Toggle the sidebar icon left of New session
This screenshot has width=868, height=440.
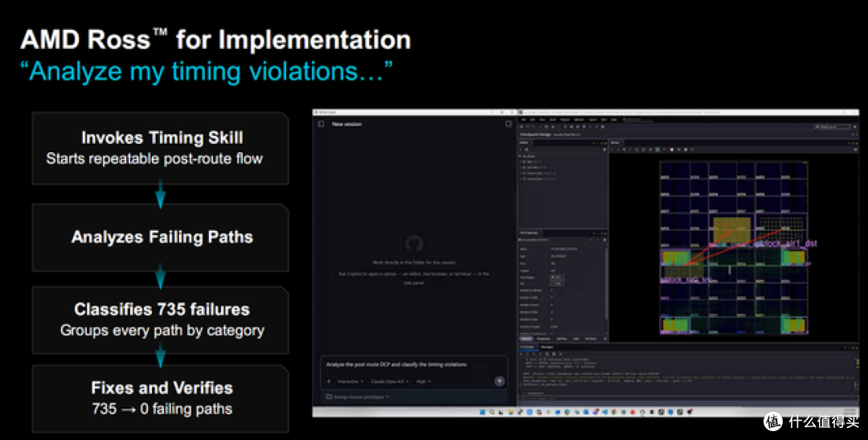[x=321, y=124]
